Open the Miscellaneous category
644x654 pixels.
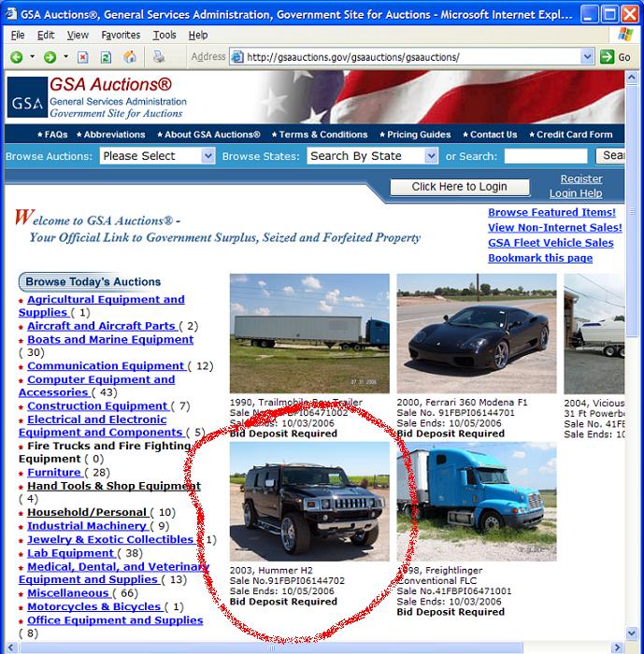click(69, 593)
